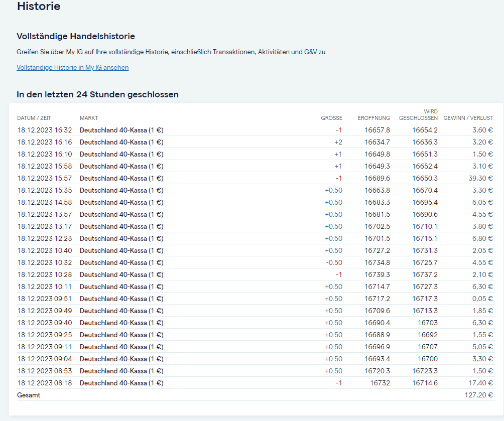Click the MARKT column header
The image size is (504, 421).
89,118
